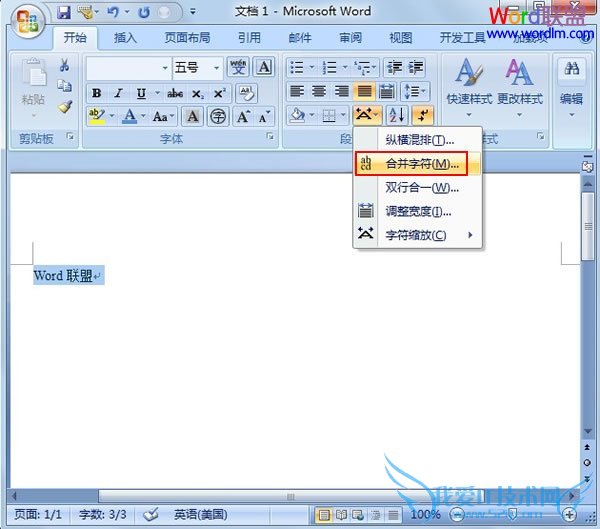This screenshot has width=600, height=529.
Task: Select 调整宽度(I) menu item
Action: tap(417, 211)
